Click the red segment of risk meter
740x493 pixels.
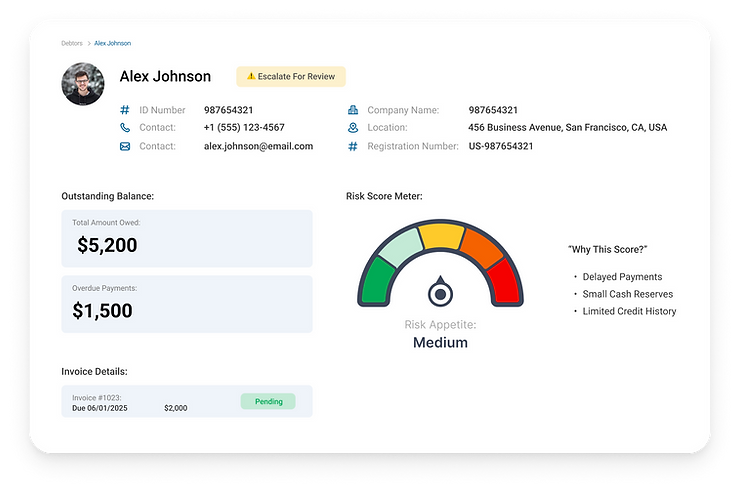click(504, 281)
